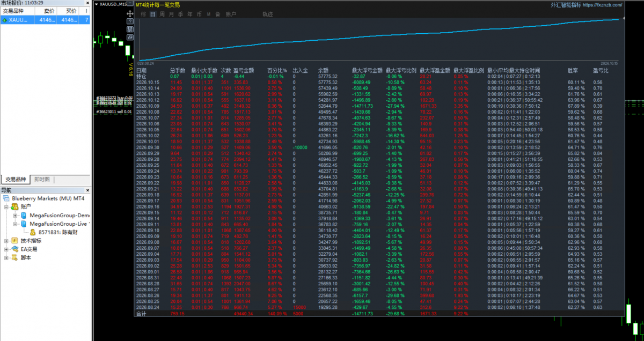
Task: Click the move-panel cross arrows icon
Action: 130,13
